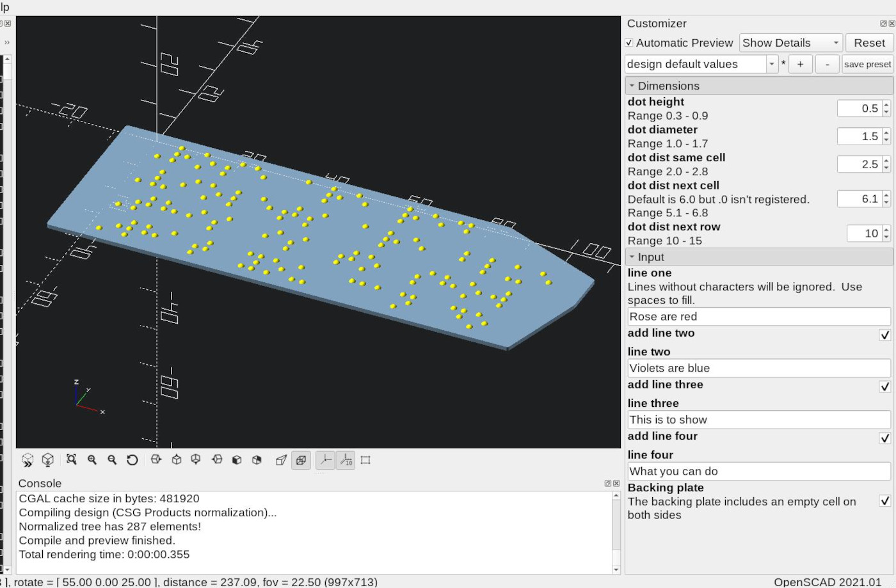Viewport: 896px width, 588px height.
Task: Click the Reset button in Customizer
Action: coord(869,43)
